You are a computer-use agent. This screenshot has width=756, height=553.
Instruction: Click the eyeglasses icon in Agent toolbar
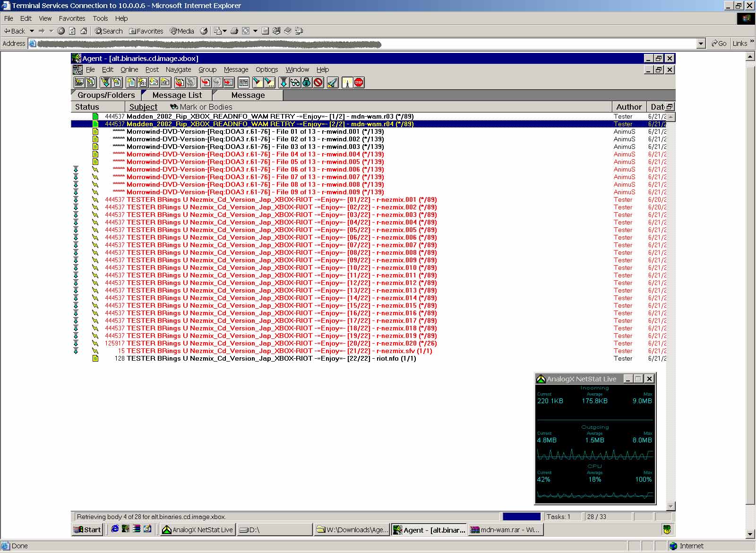(295, 83)
